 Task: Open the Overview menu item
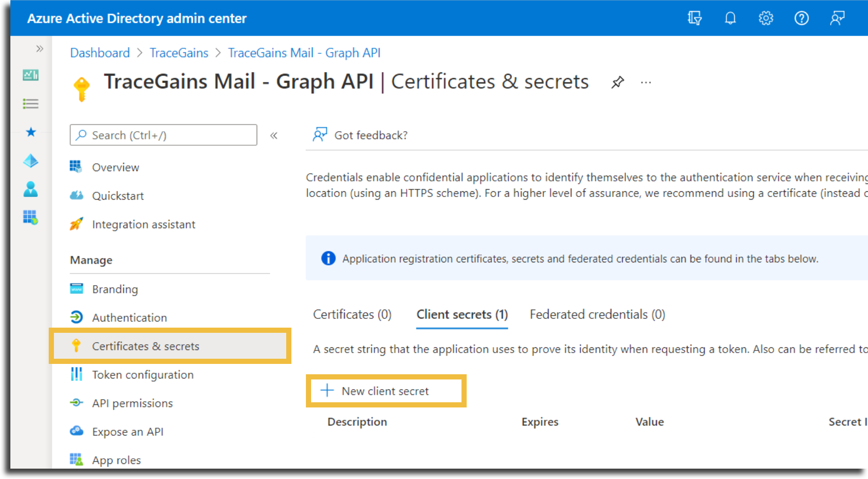pyautogui.click(x=116, y=167)
